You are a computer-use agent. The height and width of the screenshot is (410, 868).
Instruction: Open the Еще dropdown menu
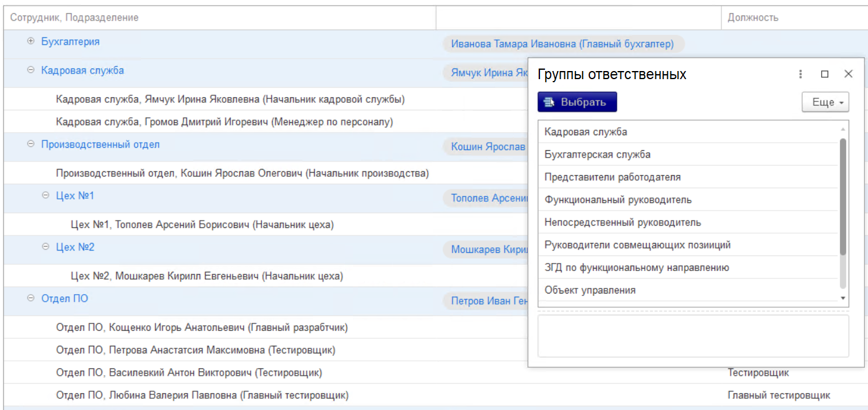pos(826,102)
